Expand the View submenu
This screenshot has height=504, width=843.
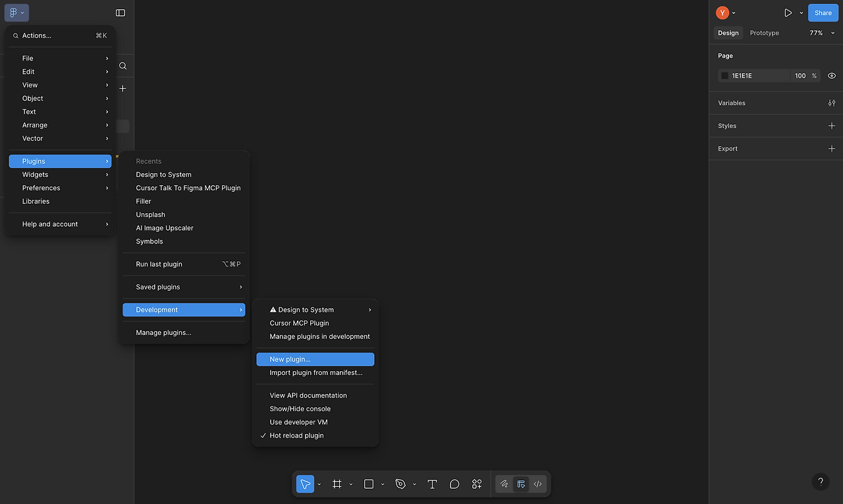pyautogui.click(x=60, y=85)
